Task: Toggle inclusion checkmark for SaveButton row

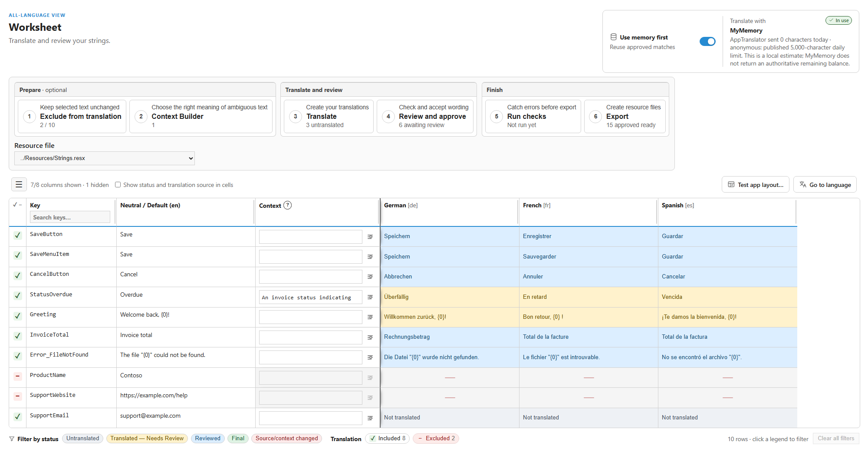Action: tap(17, 235)
